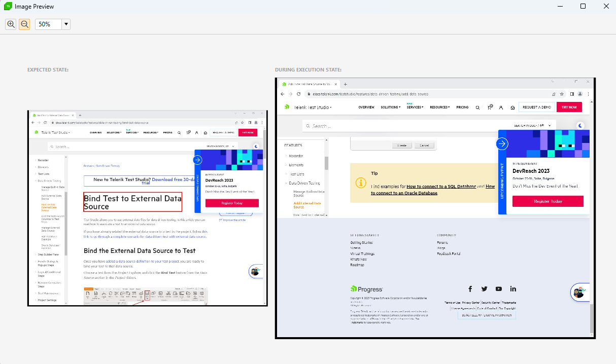Click the shopping cart icon in the execution-state image
Viewport: 616px width, 364px height.
coord(490,107)
